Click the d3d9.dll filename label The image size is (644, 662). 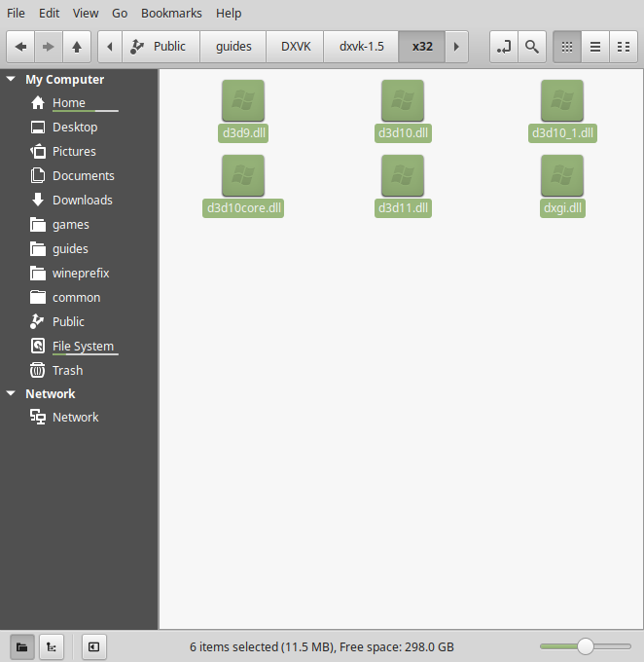243,133
